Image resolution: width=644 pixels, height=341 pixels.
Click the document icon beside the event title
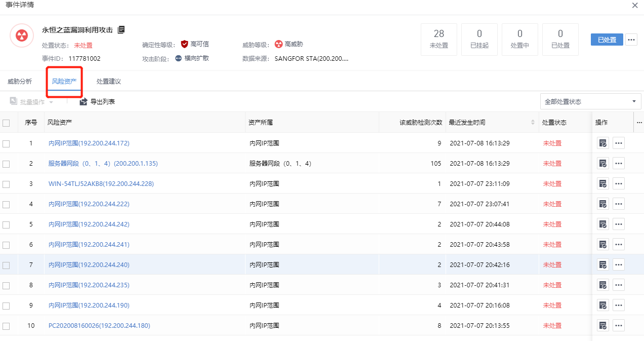pos(121,30)
